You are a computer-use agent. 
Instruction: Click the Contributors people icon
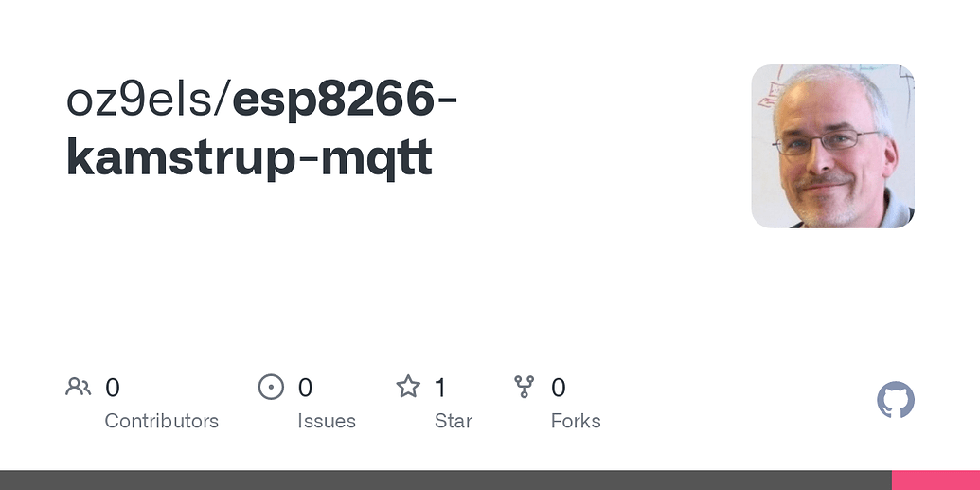[x=78, y=387]
